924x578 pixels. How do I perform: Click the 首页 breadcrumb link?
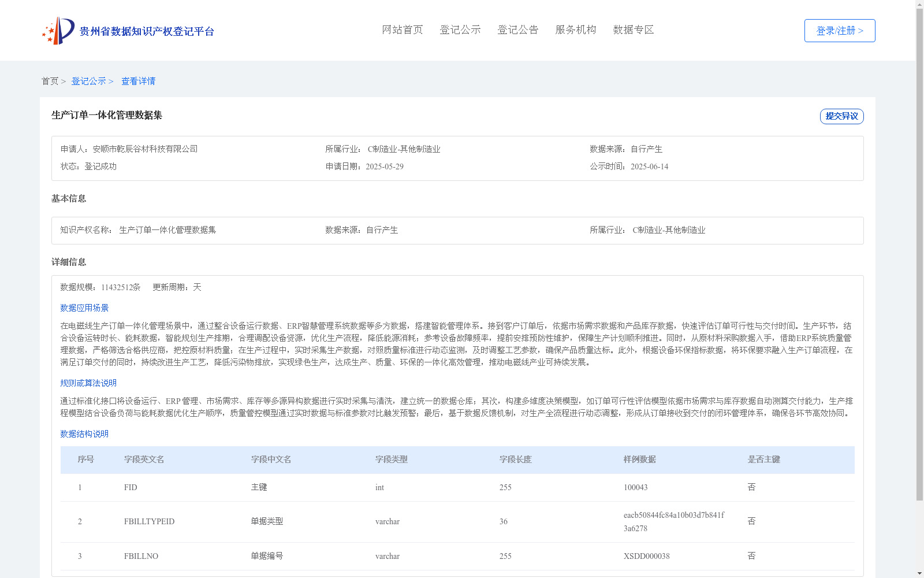[50, 81]
